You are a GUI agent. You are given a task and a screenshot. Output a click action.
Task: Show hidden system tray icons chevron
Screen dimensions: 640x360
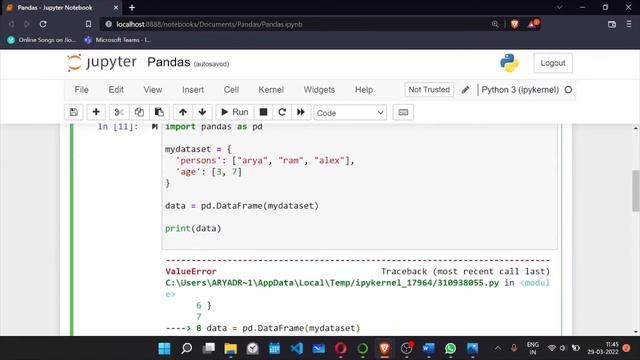[498, 348]
